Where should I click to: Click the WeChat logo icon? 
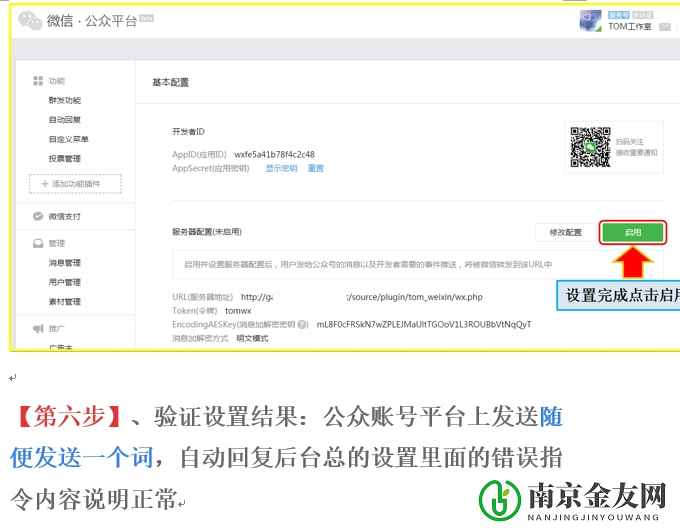pos(30,20)
